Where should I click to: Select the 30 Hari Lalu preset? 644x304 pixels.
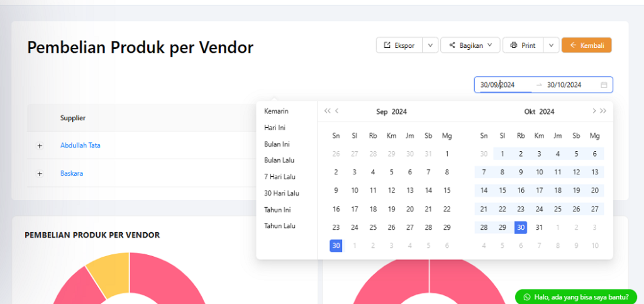pyautogui.click(x=281, y=193)
